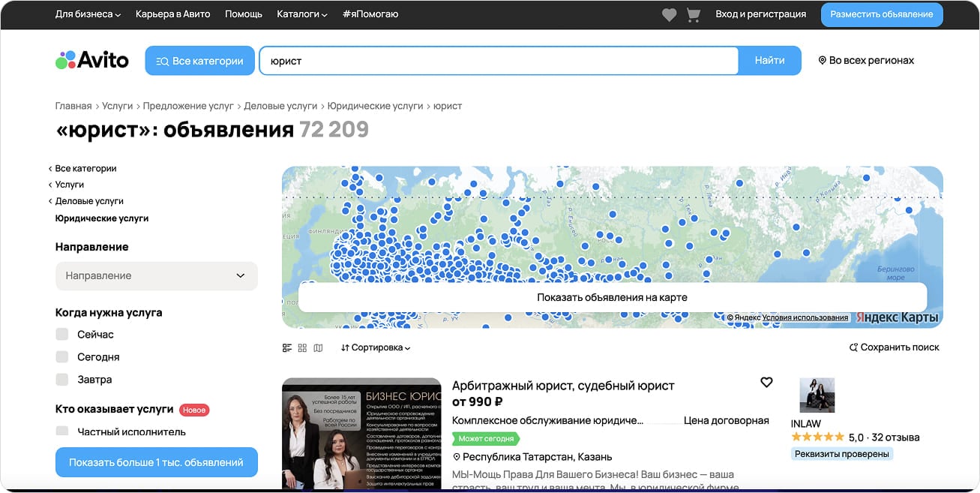Switch to grid view layout icon
Screen dimensions: 980x493
pyautogui.click(x=302, y=348)
